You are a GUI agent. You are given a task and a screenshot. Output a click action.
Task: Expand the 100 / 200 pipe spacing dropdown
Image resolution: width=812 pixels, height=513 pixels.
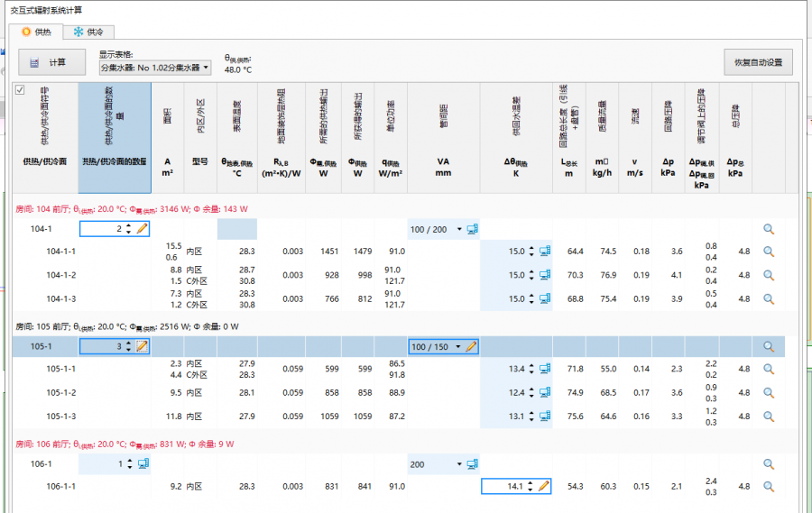(459, 229)
